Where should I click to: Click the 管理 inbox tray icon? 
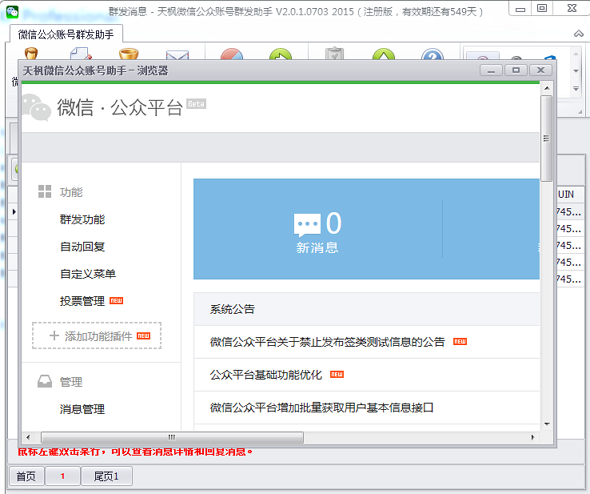click(44, 381)
